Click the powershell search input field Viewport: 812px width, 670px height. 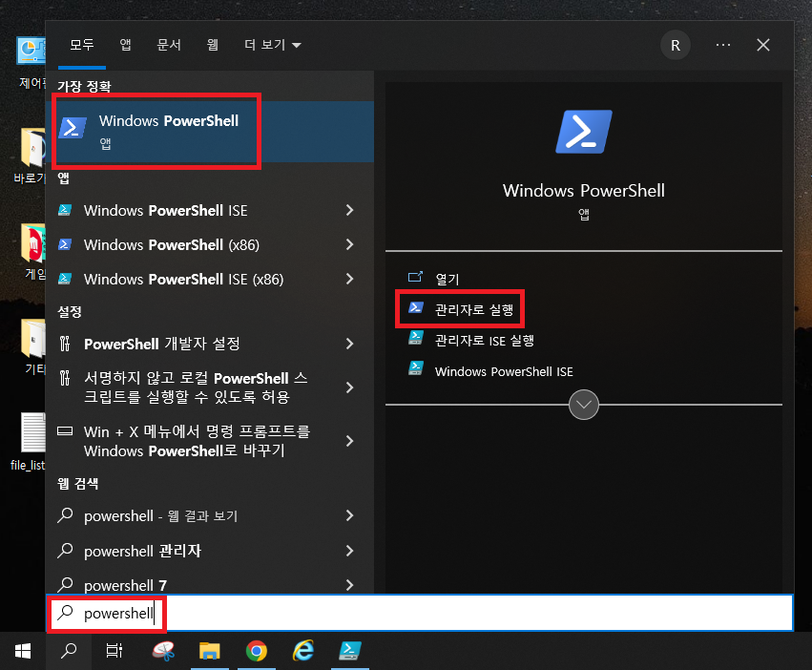point(420,613)
